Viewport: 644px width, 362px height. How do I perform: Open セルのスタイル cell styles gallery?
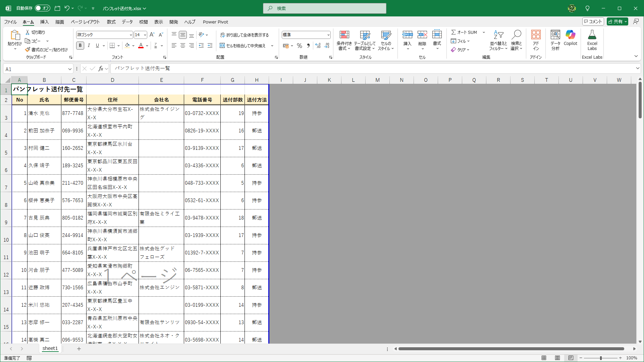[386, 40]
